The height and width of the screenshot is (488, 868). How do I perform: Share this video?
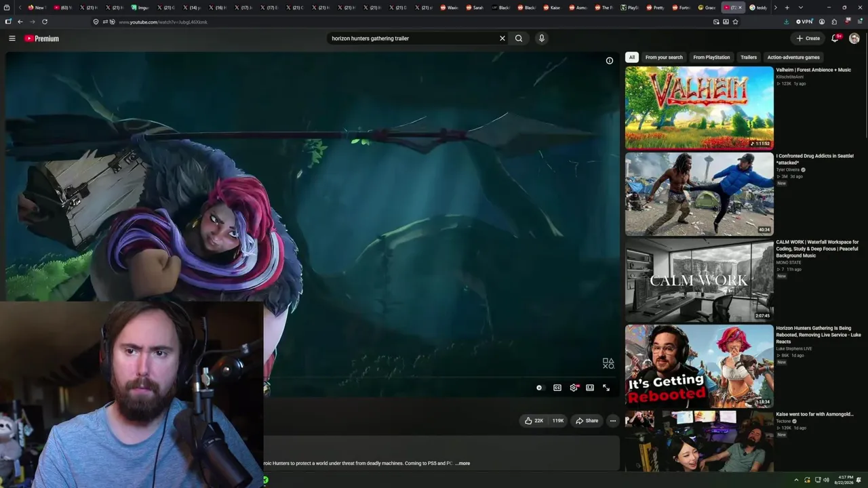[x=587, y=421]
